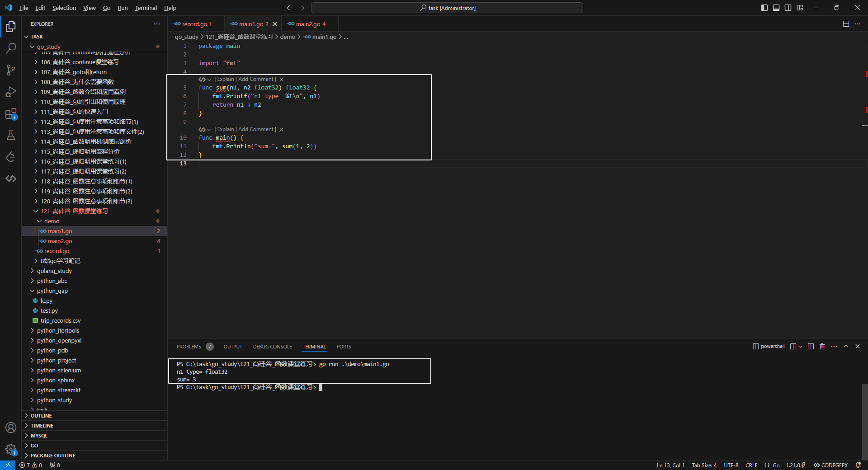Customize layout icon in title bar

coord(800,8)
